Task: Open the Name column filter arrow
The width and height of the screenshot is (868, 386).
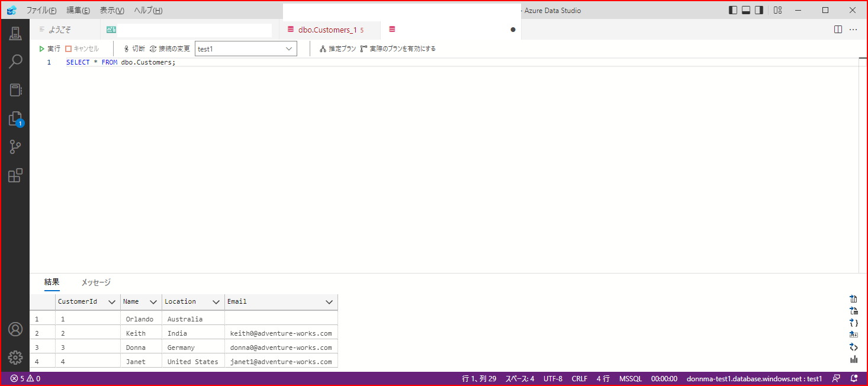Action: pyautogui.click(x=153, y=302)
